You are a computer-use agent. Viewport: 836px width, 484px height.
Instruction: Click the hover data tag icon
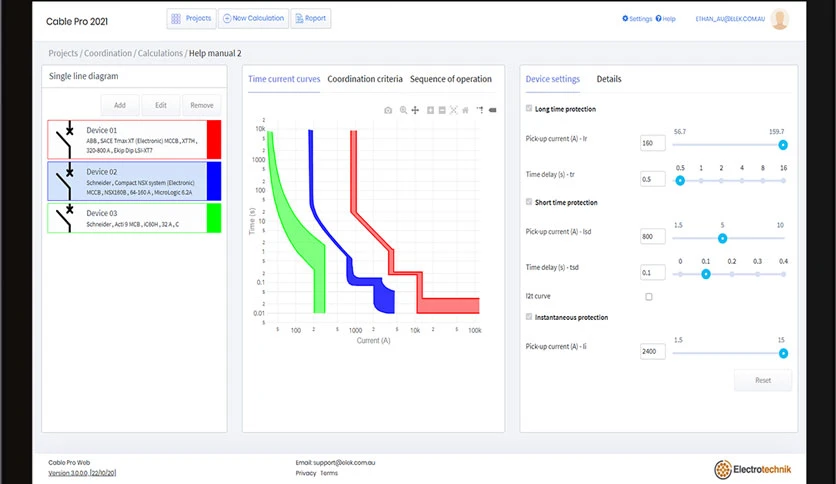click(493, 110)
